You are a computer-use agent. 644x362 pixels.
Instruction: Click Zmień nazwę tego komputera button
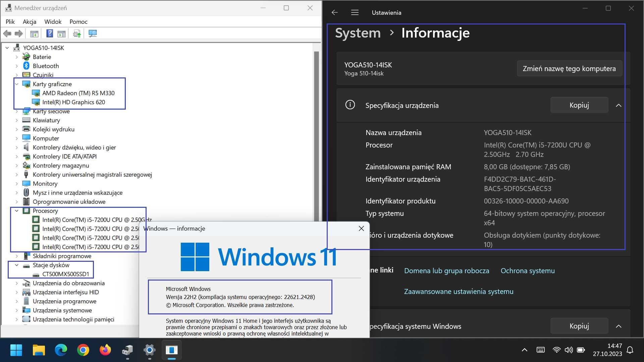pos(569,68)
